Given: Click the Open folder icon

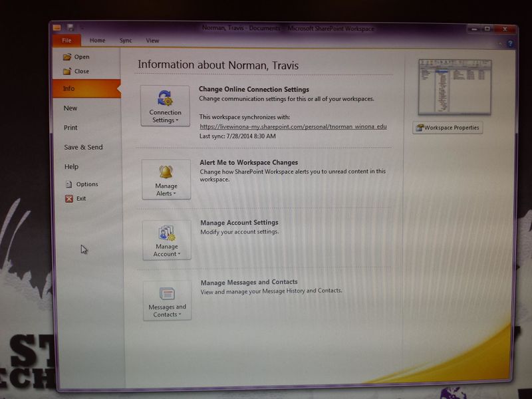Looking at the screenshot, I should [x=66, y=57].
